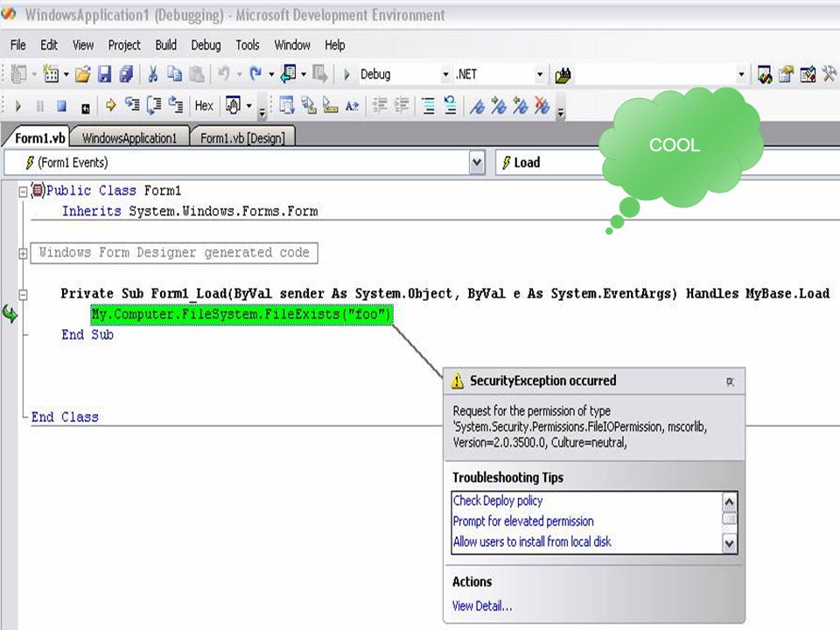Open the Toolbox icon
840x630 pixels.
pyautogui.click(x=808, y=74)
